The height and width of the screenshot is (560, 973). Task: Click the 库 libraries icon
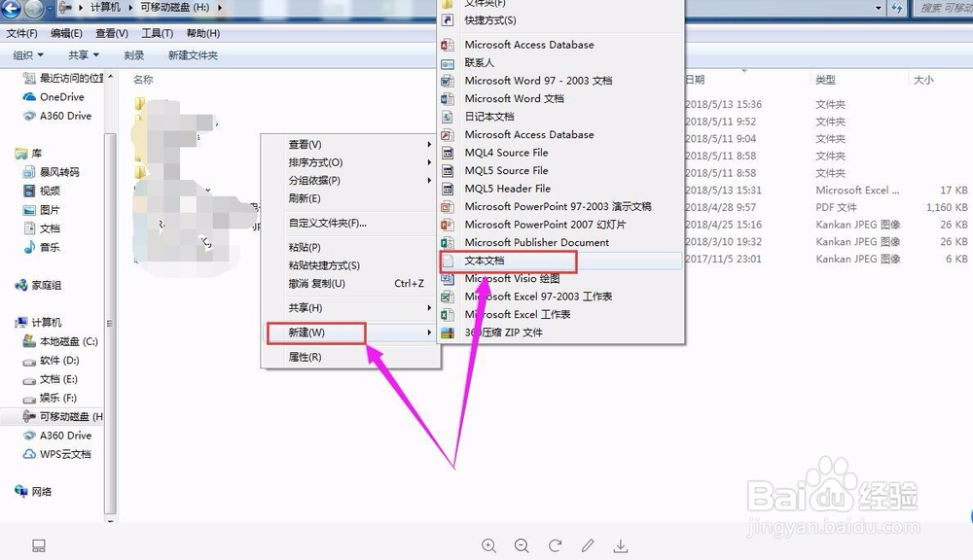pos(21,154)
